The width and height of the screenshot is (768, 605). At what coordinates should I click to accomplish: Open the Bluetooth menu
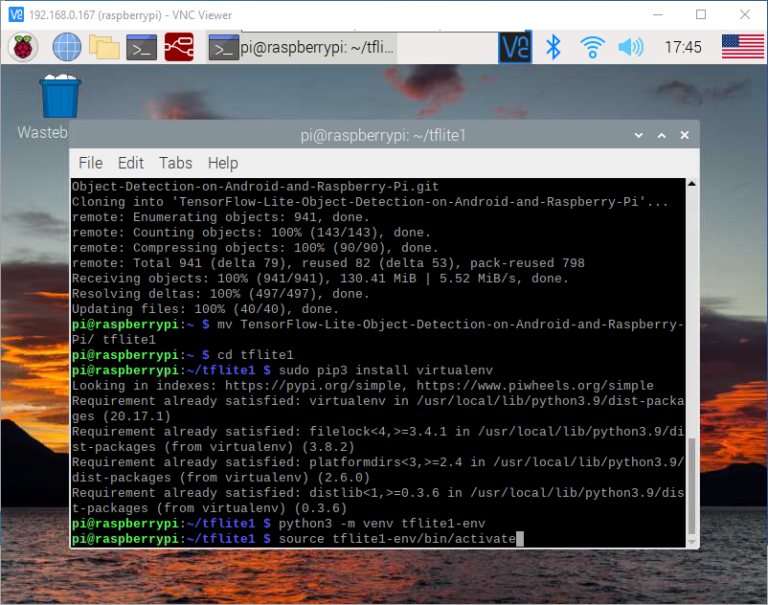[553, 47]
